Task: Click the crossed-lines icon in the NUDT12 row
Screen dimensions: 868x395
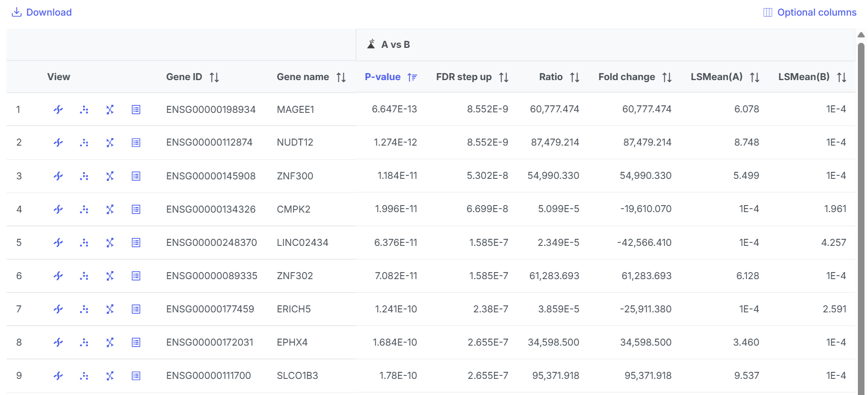Action: click(x=110, y=143)
